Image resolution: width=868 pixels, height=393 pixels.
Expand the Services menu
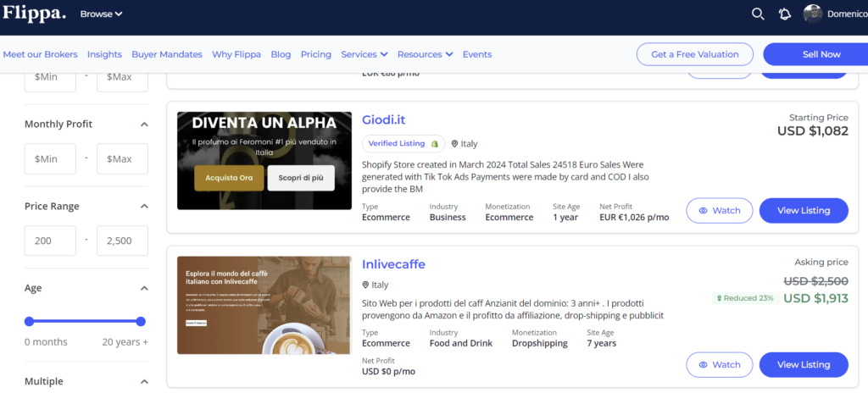click(364, 54)
